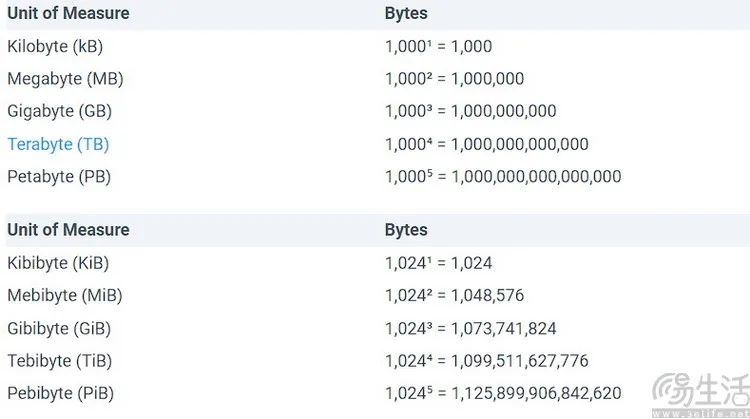This screenshot has width=750, height=419.
Task: Select the Kilobyte (kB) row label
Action: point(55,46)
